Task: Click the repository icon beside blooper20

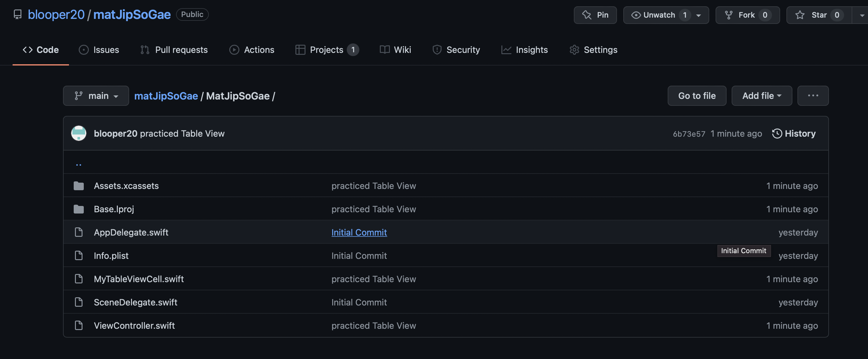Action: pos(18,14)
